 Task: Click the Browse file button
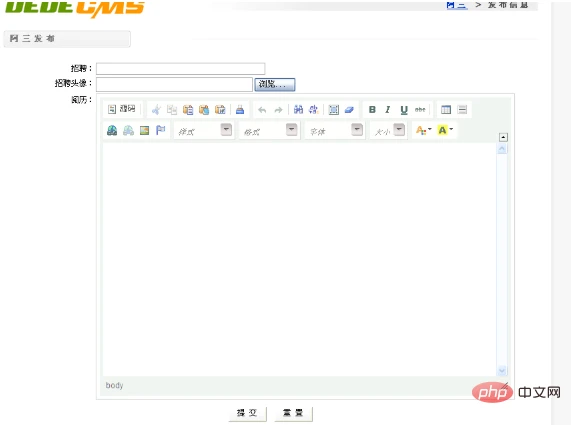275,84
